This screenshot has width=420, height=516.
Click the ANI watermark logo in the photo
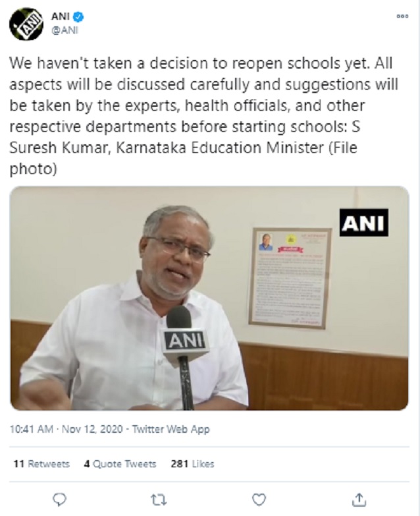(364, 222)
